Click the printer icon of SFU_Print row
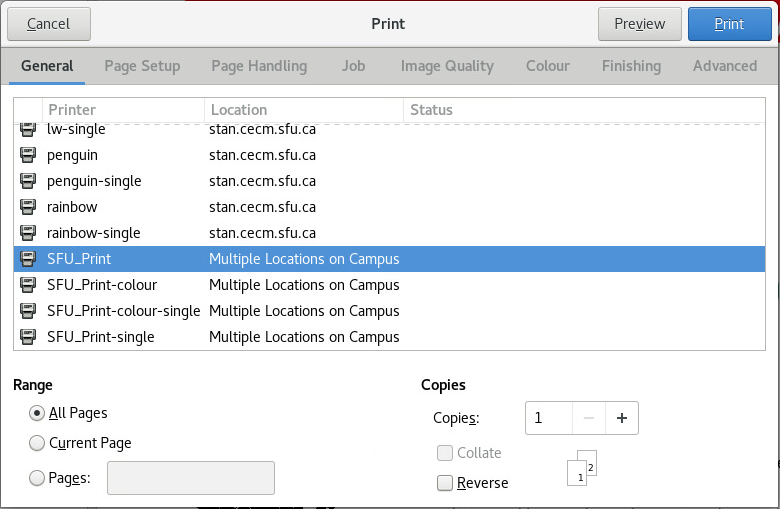 pyautogui.click(x=28, y=259)
